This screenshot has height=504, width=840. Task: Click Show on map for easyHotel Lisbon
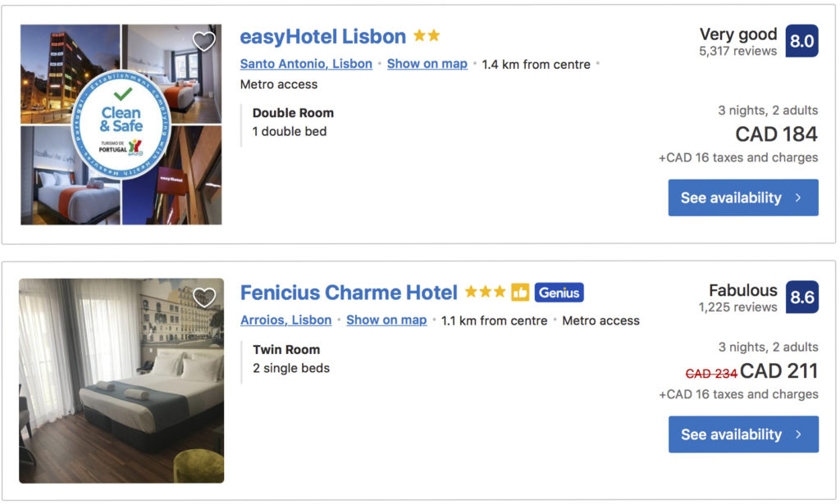[x=427, y=63]
